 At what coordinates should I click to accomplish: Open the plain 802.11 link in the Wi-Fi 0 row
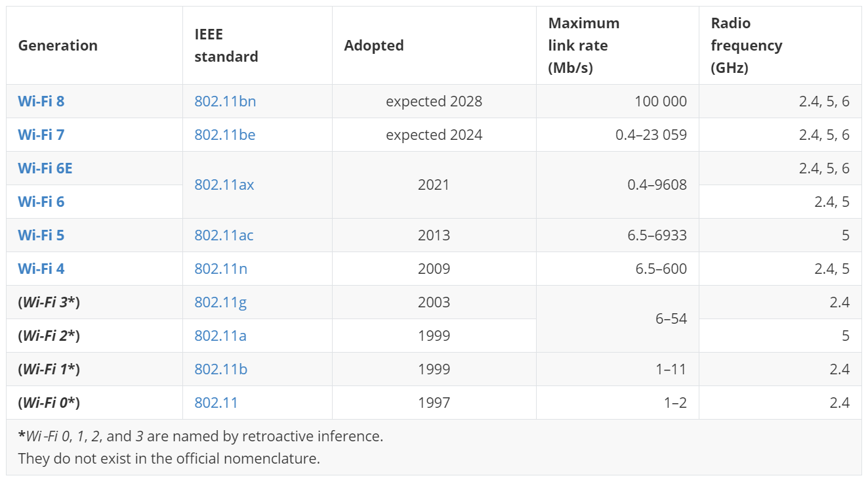(216, 403)
